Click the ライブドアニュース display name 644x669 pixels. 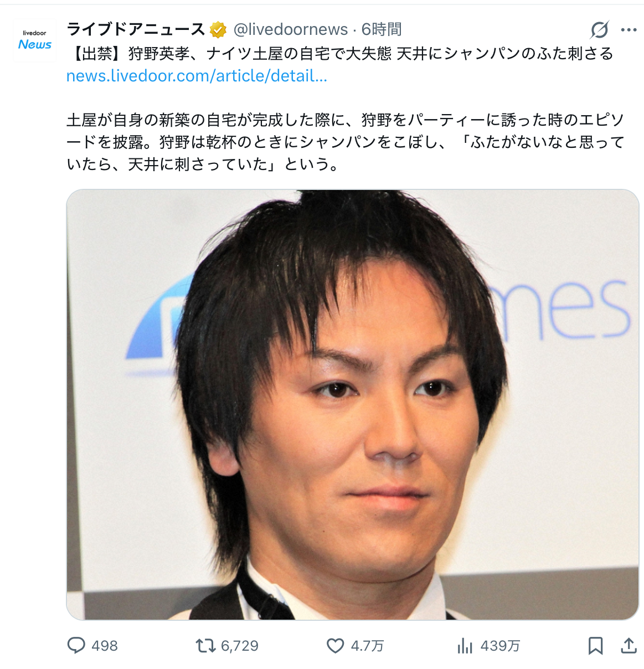click(x=136, y=29)
